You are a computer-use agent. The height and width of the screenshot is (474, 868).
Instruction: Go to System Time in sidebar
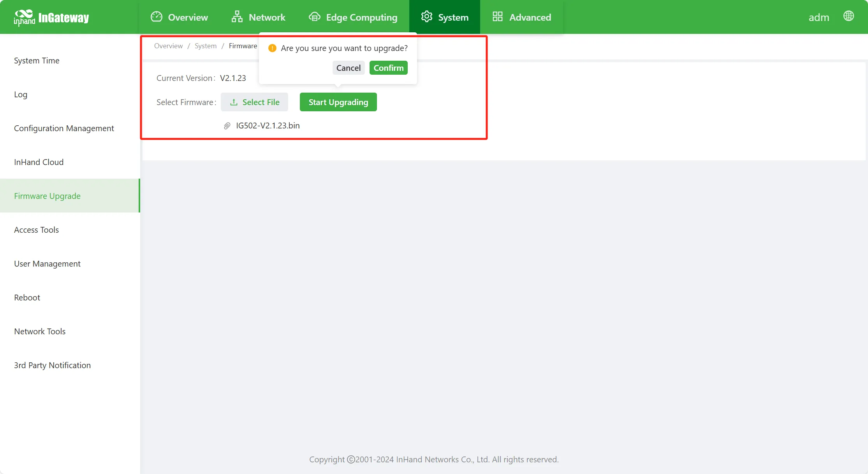coord(70,61)
